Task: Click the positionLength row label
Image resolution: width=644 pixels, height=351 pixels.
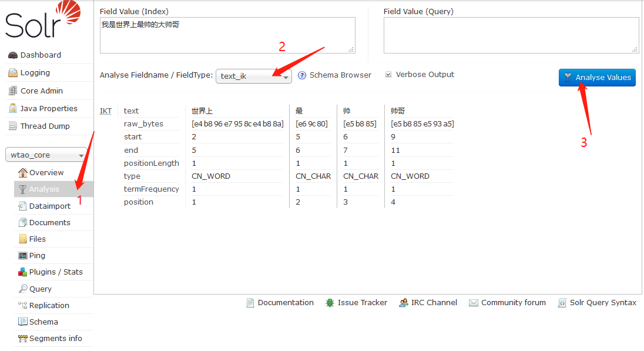Action: pos(152,163)
